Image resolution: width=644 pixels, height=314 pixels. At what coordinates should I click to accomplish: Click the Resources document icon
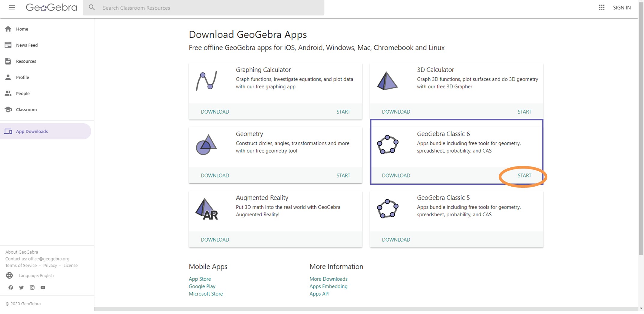(x=8, y=61)
